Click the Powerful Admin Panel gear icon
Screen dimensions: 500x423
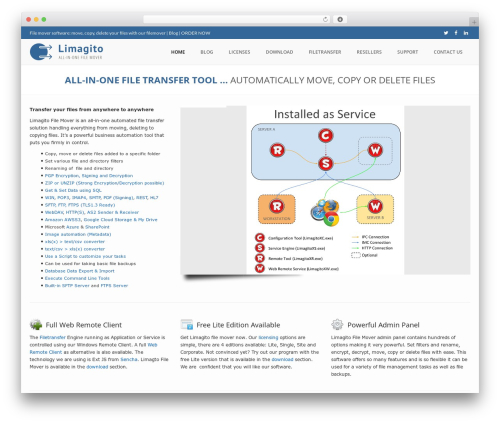(337, 324)
